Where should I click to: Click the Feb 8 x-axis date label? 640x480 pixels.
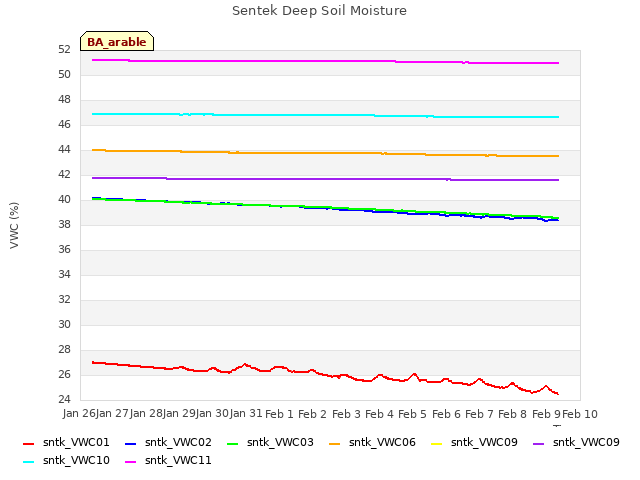(513, 414)
